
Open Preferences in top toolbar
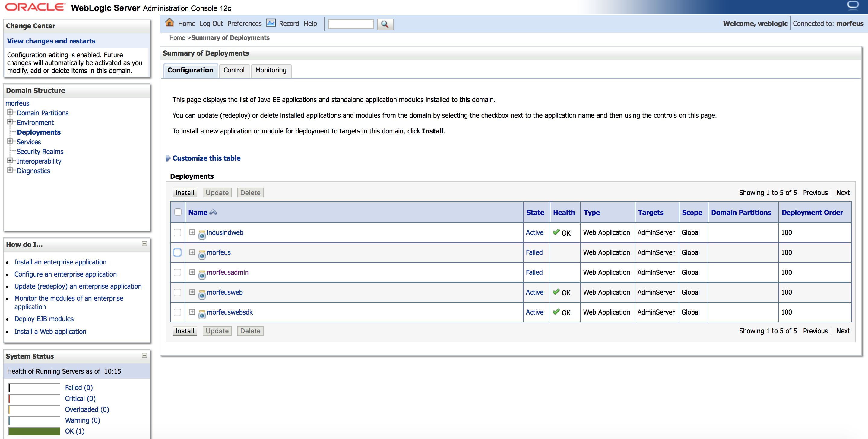[x=244, y=24]
